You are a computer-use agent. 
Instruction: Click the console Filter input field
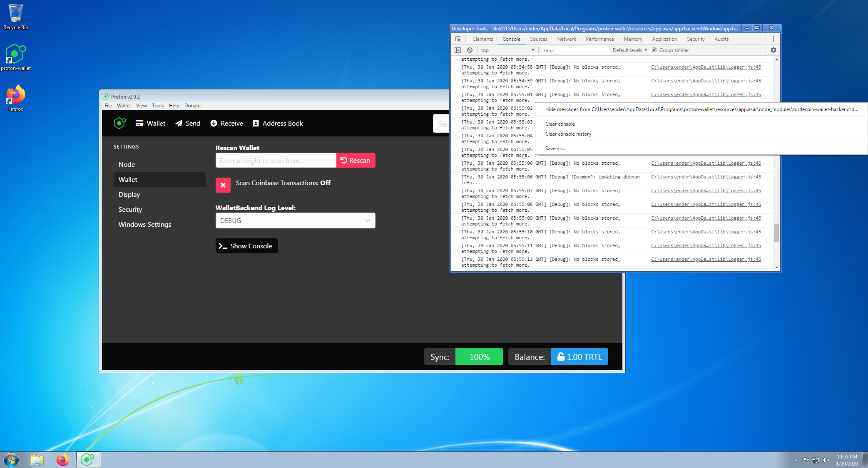pyautogui.click(x=575, y=50)
